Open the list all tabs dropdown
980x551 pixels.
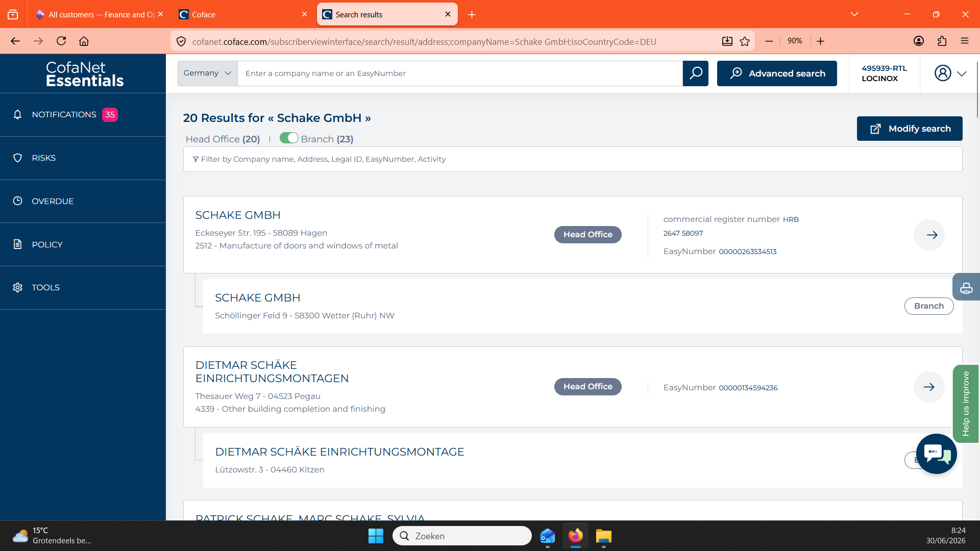(x=854, y=14)
